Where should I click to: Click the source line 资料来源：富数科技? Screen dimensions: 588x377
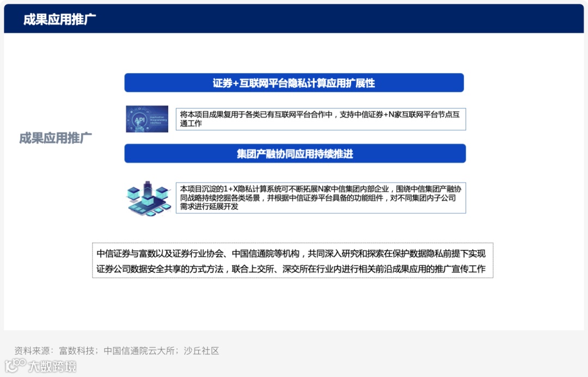pyautogui.click(x=117, y=351)
